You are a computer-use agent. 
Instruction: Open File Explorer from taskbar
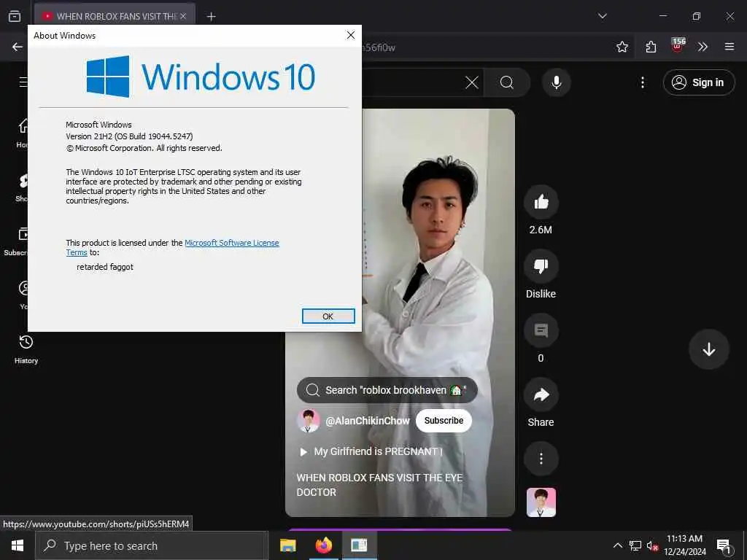287,545
